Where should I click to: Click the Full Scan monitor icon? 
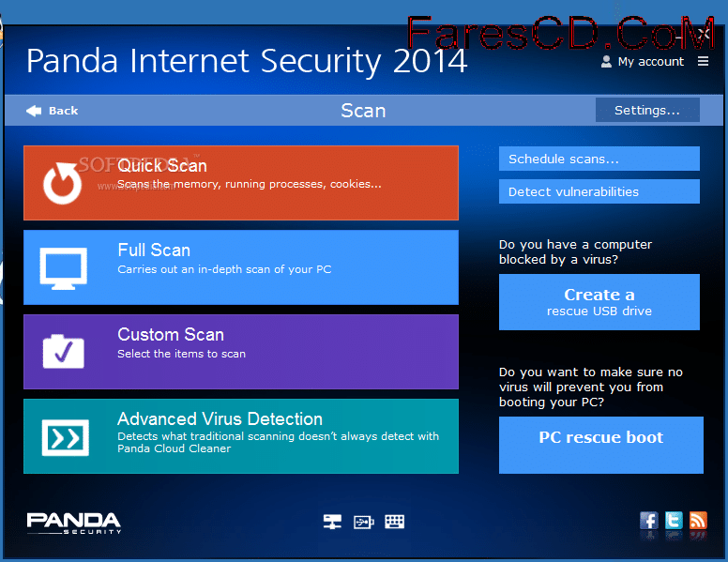pos(63,268)
